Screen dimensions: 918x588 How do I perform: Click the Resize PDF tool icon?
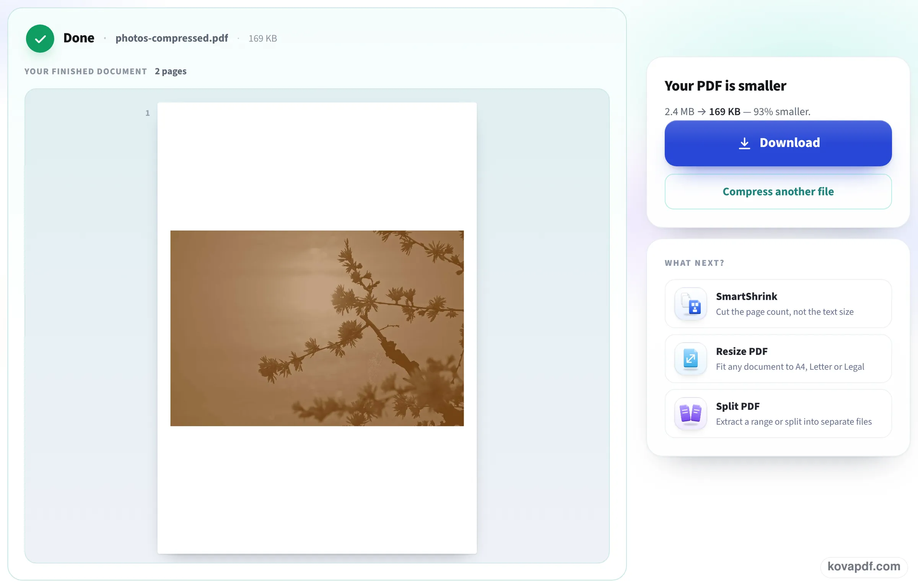click(x=690, y=359)
